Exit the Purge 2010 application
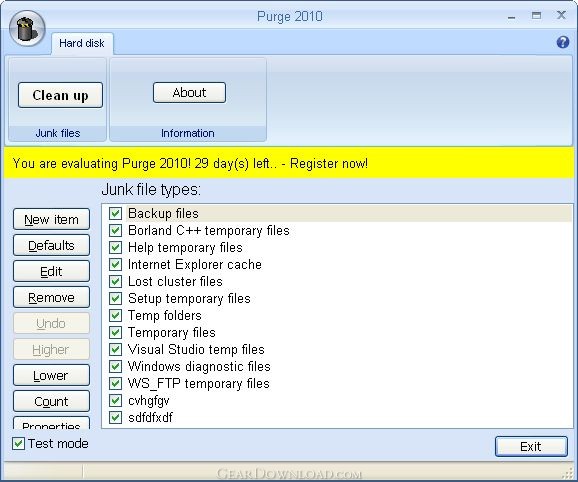This screenshot has width=578, height=482. tap(531, 447)
